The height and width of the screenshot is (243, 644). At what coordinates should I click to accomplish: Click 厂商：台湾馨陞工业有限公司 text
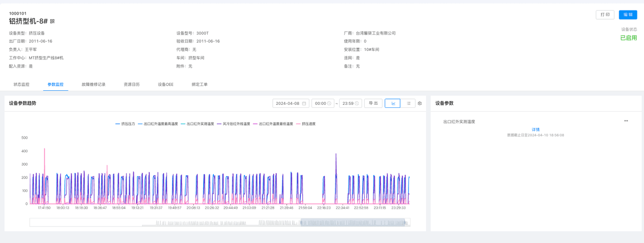point(370,33)
